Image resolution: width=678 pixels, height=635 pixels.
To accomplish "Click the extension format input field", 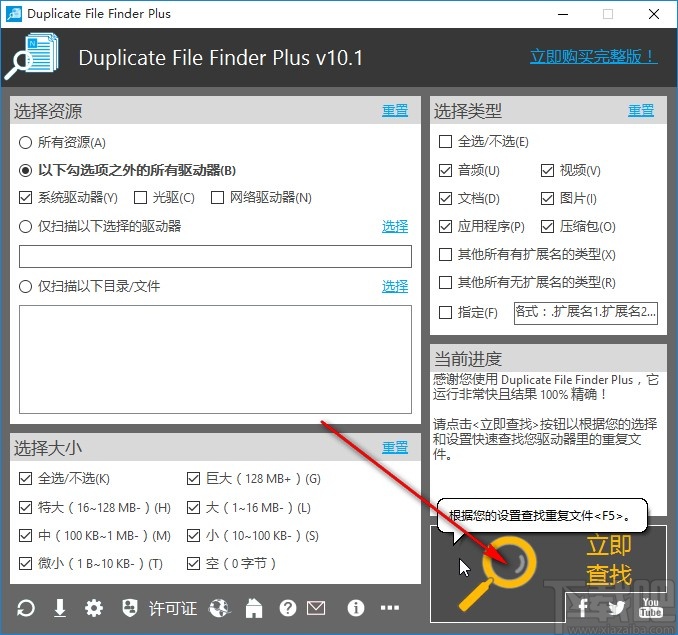I will (x=586, y=313).
